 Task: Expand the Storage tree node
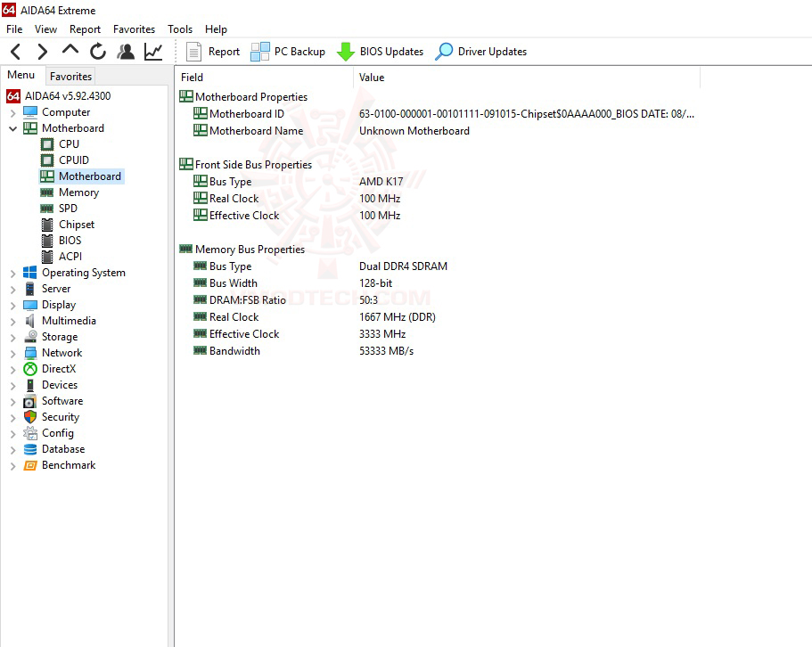13,338
